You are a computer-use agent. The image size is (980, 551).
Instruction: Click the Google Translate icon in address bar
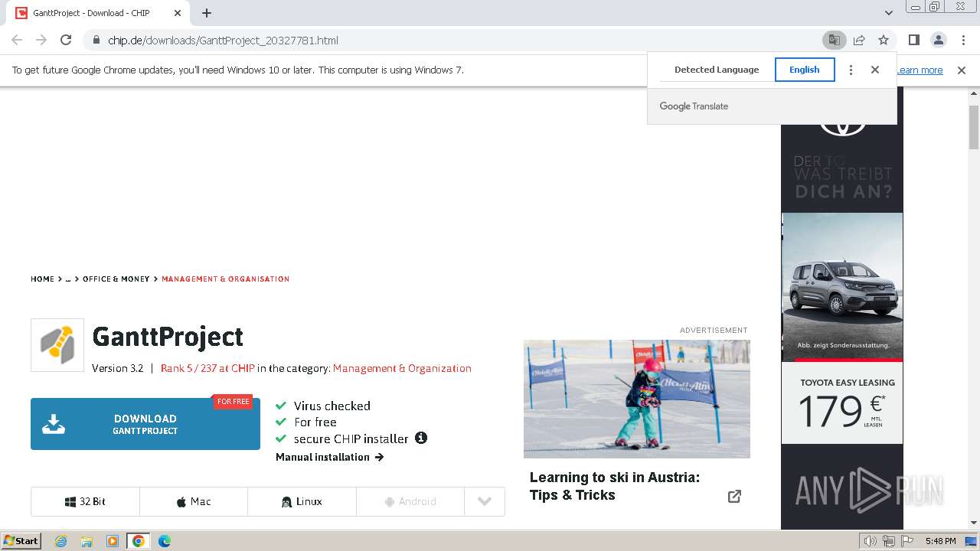834,40
